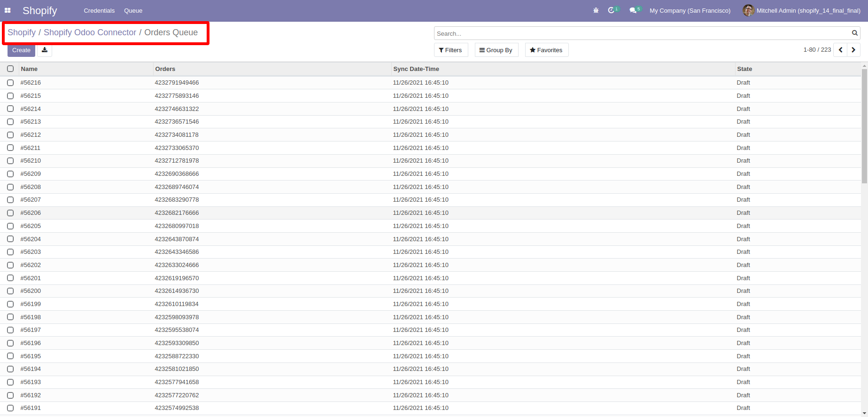The image size is (868, 417).
Task: Go to the previous page arrow
Action: [840, 50]
